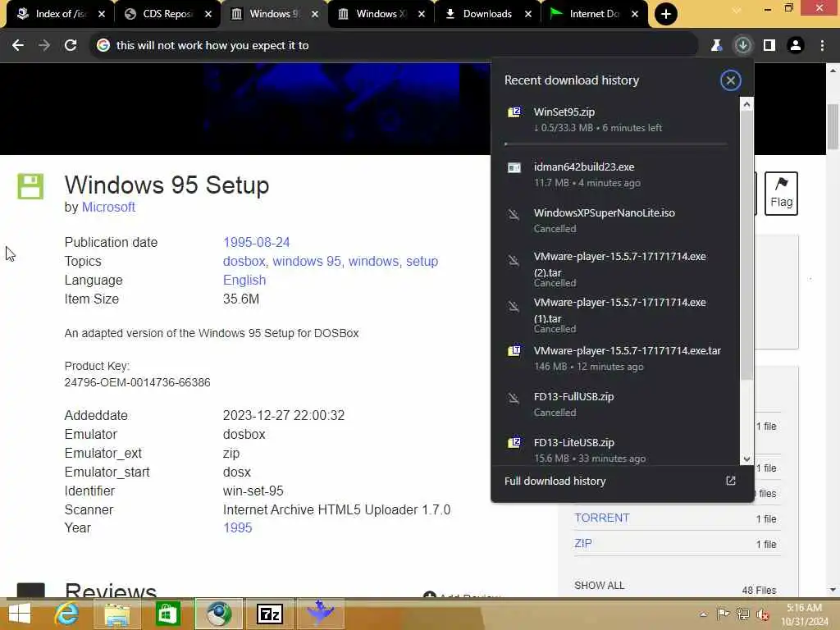The image size is (840, 630).
Task: Click the address bar text
Action: tap(212, 46)
